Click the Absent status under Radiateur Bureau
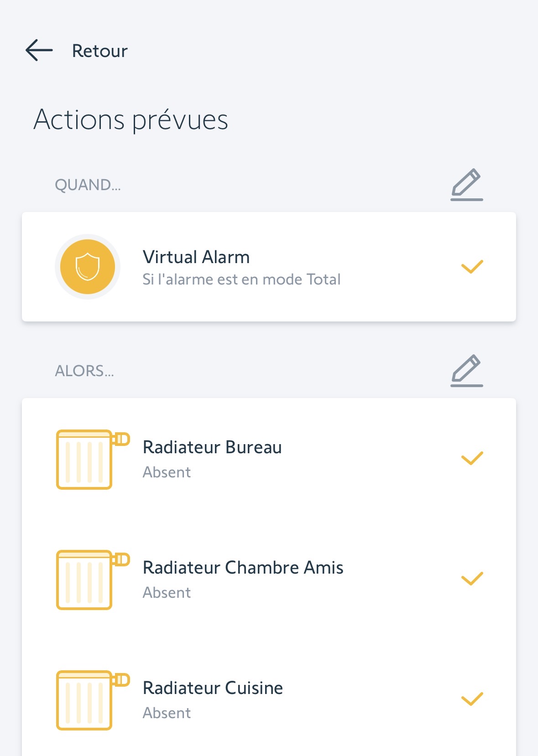538x756 pixels. pyautogui.click(x=167, y=472)
